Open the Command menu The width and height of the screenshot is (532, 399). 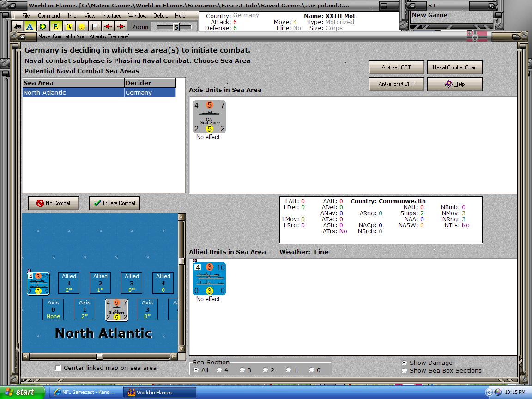(x=48, y=16)
